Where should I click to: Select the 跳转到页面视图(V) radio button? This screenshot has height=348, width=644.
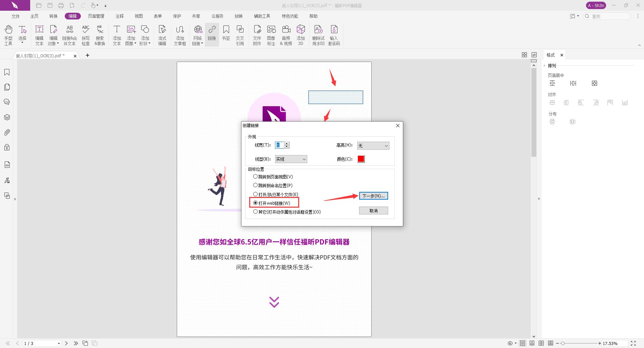coord(255,177)
